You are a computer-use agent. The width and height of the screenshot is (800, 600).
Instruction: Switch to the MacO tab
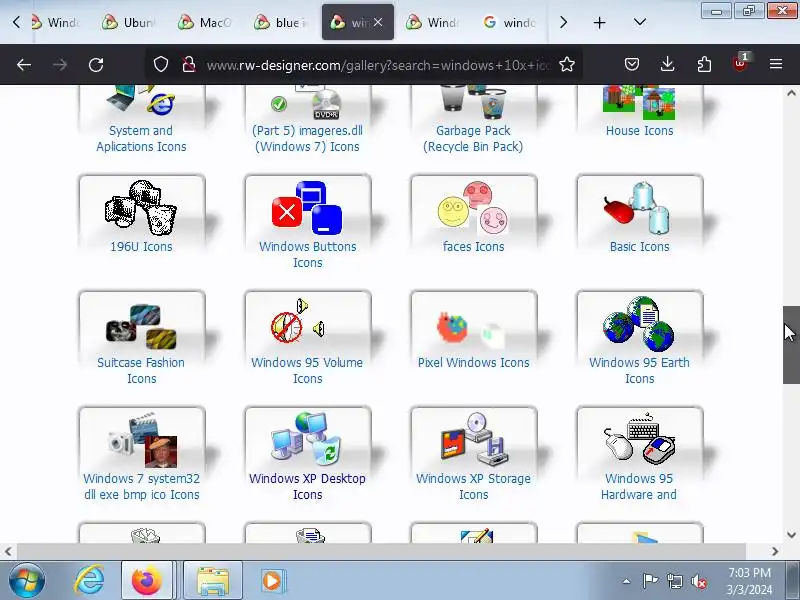click(205, 22)
